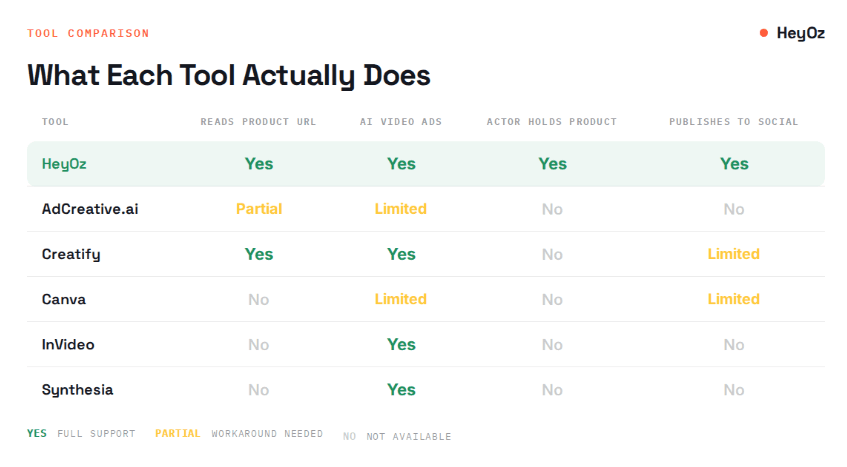The image size is (847, 467).
Task: Click the 'ACTOR HOLDS PRODUCT' column header
Action: click(552, 121)
